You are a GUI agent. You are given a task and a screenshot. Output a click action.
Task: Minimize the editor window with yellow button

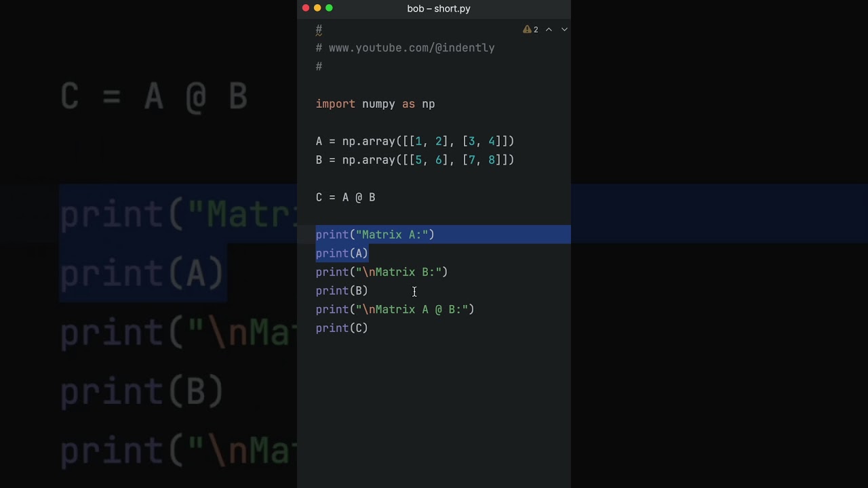(x=317, y=8)
